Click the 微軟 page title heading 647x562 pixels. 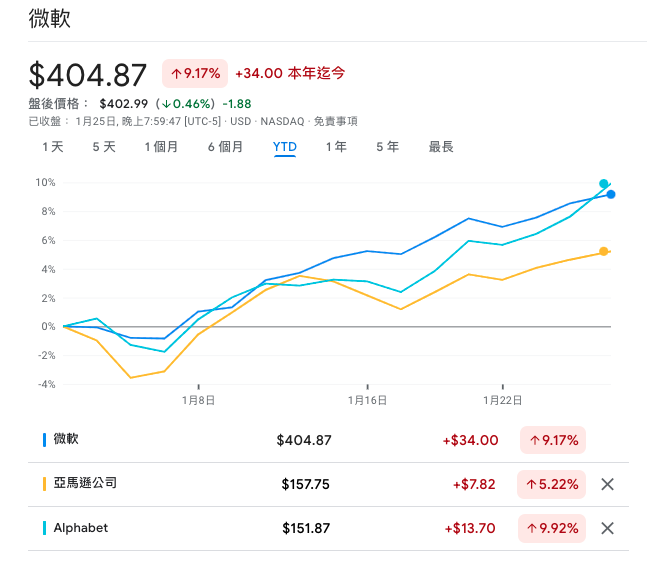click(50, 19)
